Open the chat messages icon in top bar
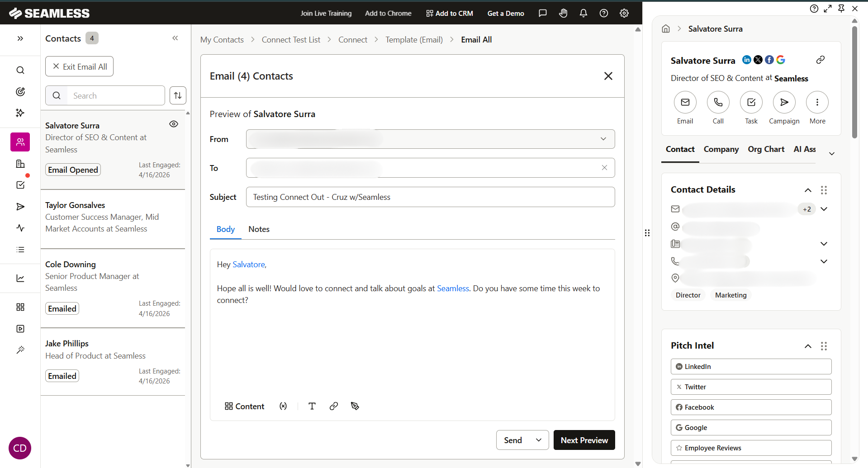The width and height of the screenshot is (868, 468). (x=542, y=13)
